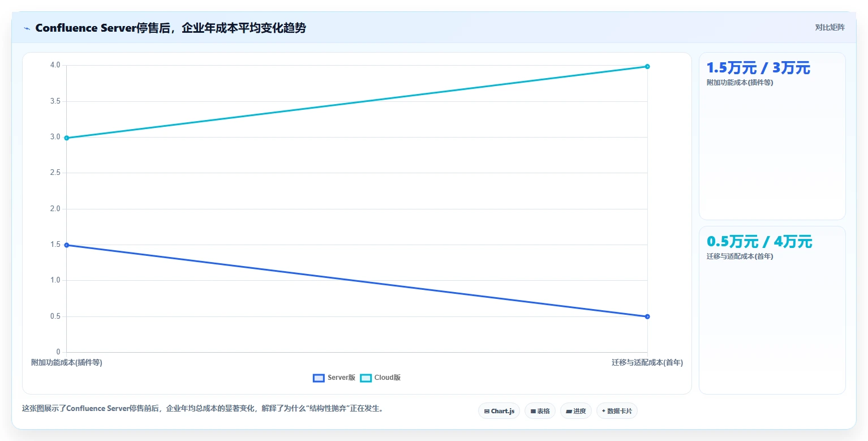
Task: Click the x-axis label 迁移与适配成本(首年)
Action: point(647,362)
